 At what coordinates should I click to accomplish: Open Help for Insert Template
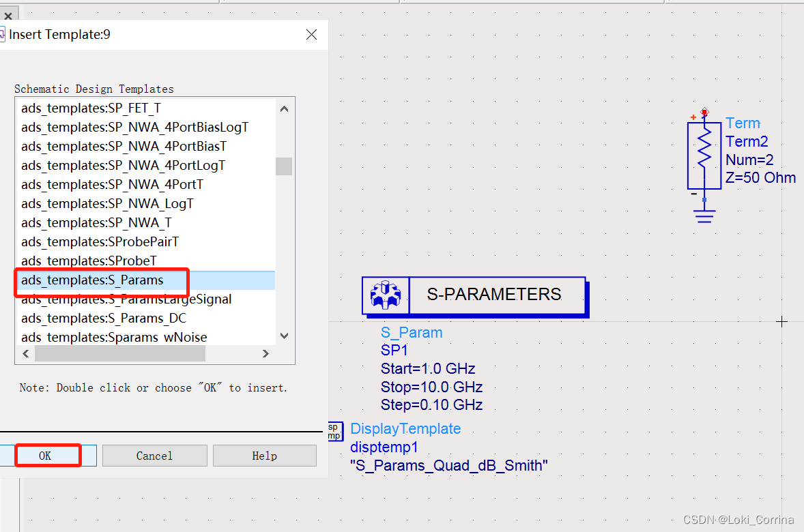[265, 456]
